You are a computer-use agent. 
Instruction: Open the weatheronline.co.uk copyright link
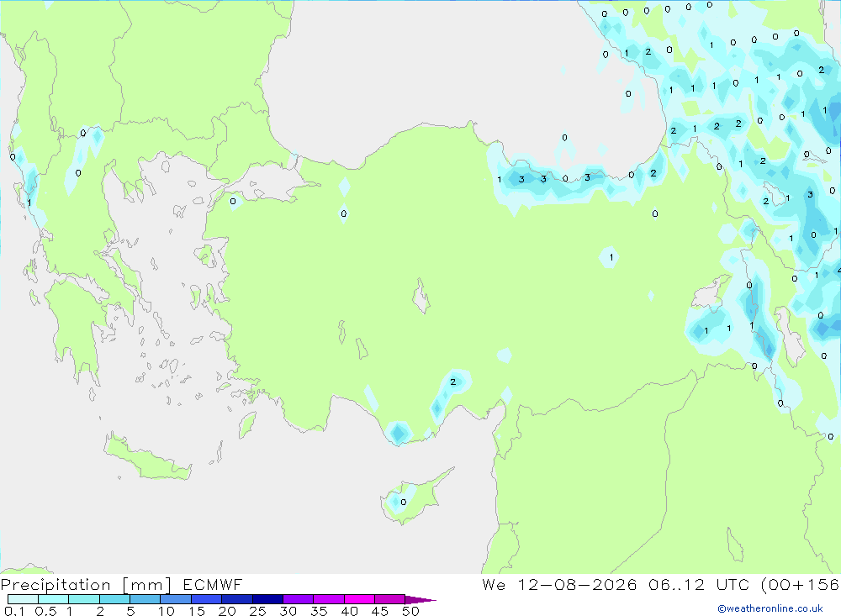tap(770, 608)
